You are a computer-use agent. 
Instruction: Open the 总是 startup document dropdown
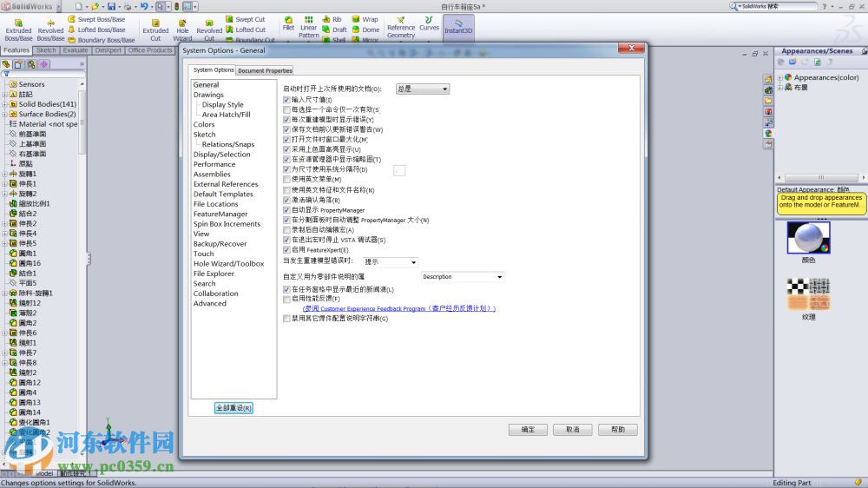(423, 89)
